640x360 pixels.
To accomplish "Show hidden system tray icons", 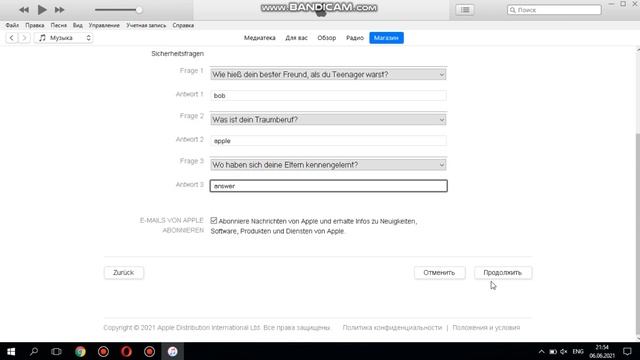I will point(541,351).
